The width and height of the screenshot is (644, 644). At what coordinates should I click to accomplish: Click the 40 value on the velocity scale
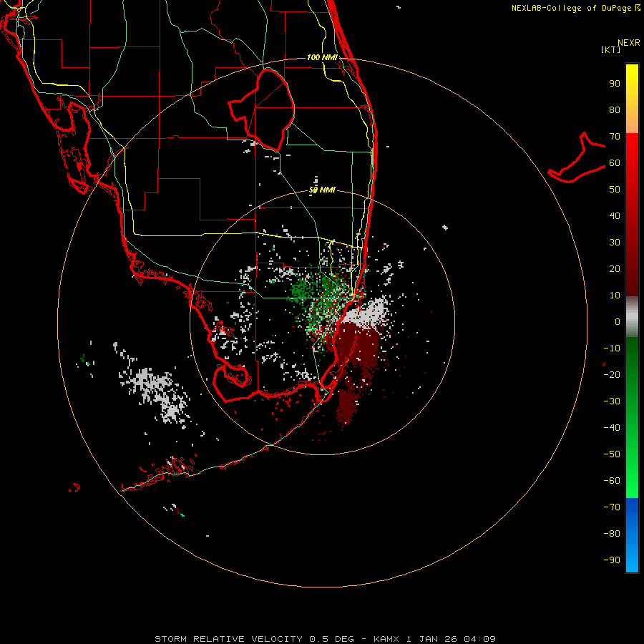(x=615, y=216)
